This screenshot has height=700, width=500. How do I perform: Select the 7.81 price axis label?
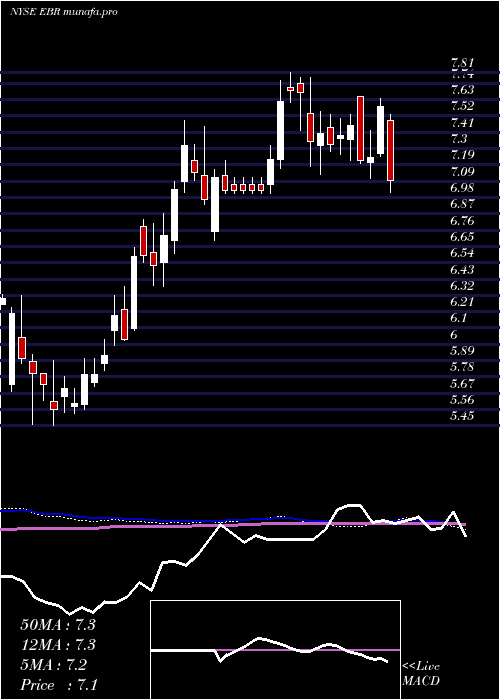tap(462, 63)
